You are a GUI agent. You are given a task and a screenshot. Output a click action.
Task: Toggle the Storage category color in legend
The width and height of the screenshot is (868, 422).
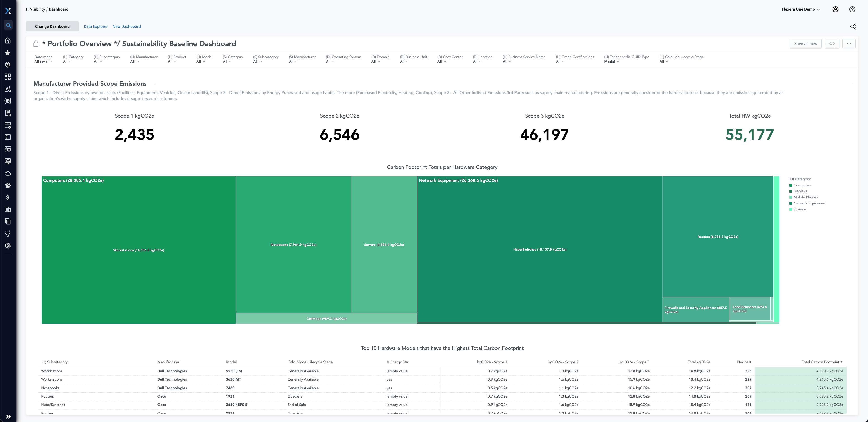pos(791,209)
